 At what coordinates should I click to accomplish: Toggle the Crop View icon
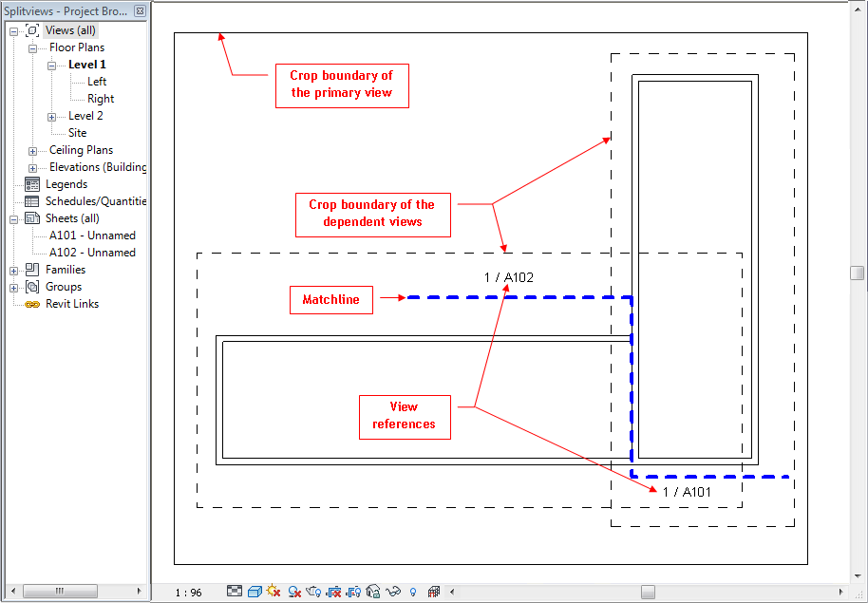[333, 592]
